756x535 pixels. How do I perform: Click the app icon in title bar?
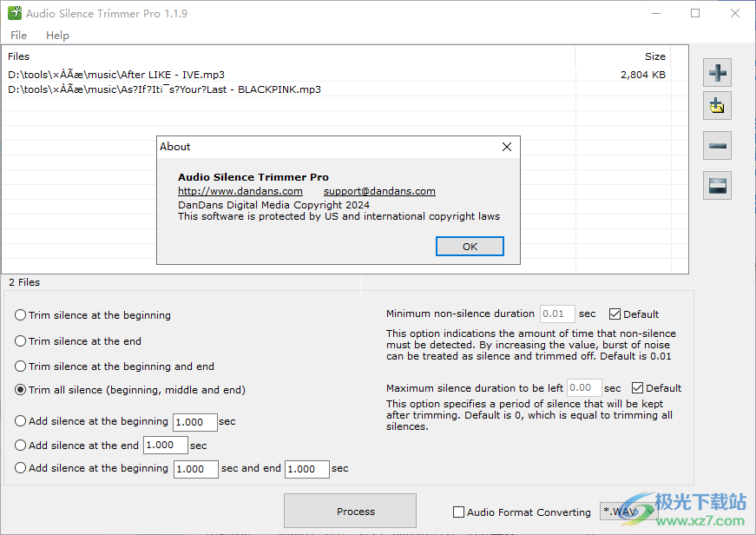tap(14, 14)
